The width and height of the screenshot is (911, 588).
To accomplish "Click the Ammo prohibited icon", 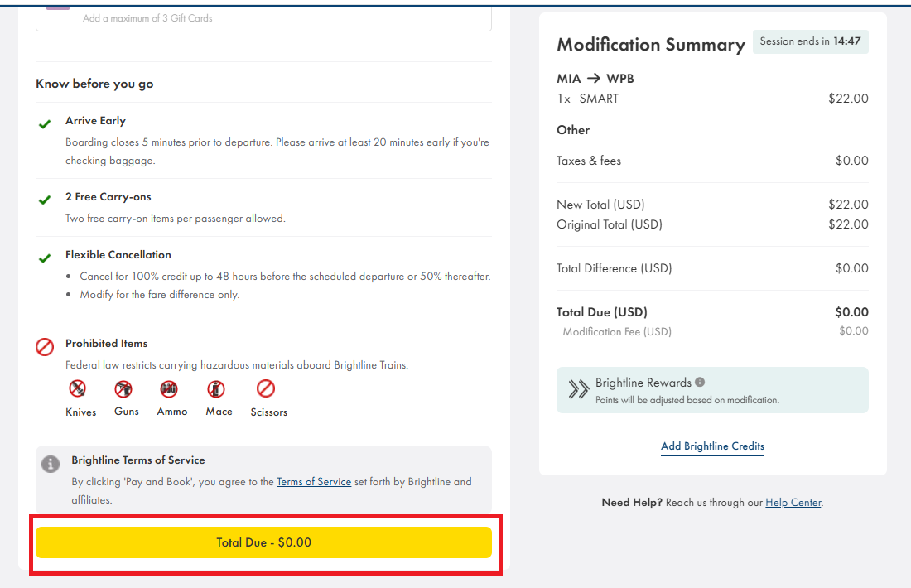I will pyautogui.click(x=169, y=388).
